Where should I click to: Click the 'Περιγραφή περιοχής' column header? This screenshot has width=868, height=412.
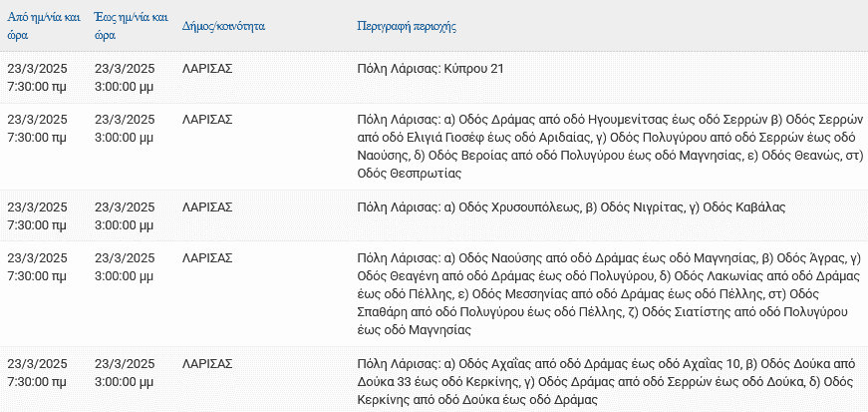(407, 26)
